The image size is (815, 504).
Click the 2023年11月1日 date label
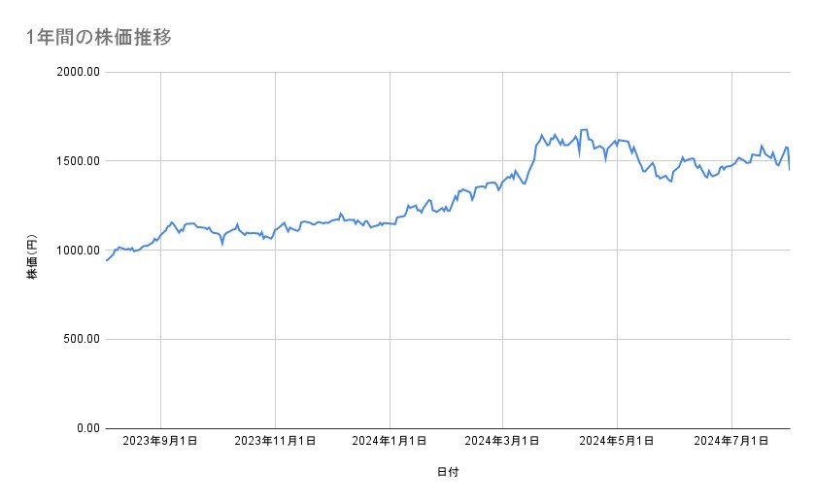pyautogui.click(x=276, y=441)
